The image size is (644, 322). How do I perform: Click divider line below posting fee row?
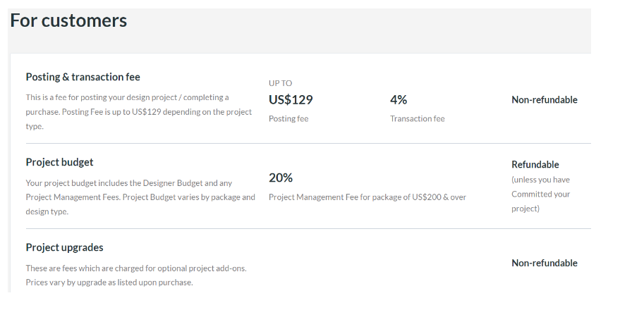click(308, 143)
